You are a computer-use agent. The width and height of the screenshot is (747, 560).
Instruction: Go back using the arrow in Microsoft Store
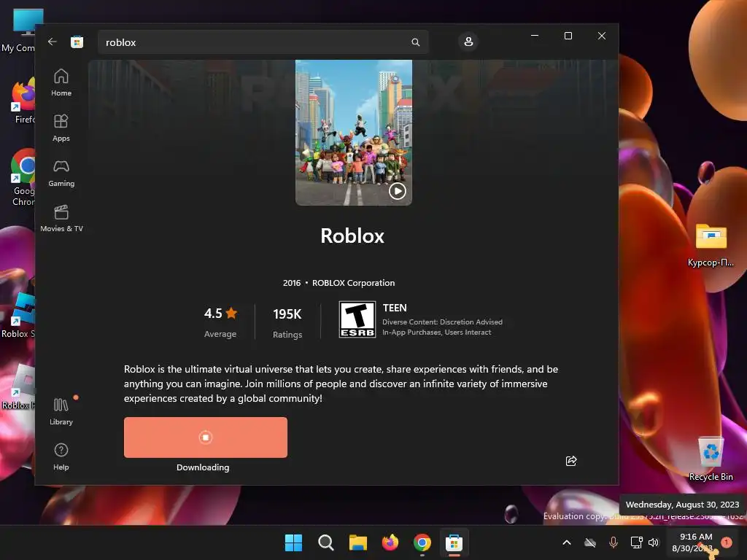click(53, 42)
